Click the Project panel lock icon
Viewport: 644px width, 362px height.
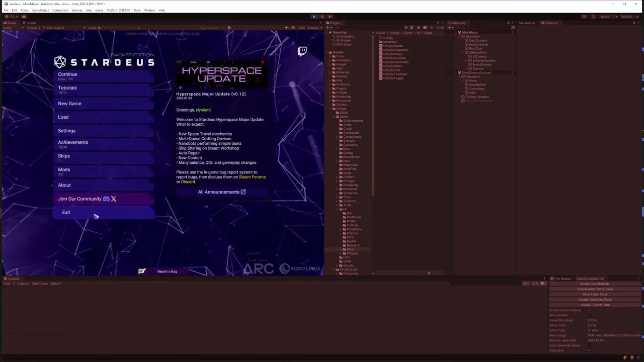[x=438, y=23]
